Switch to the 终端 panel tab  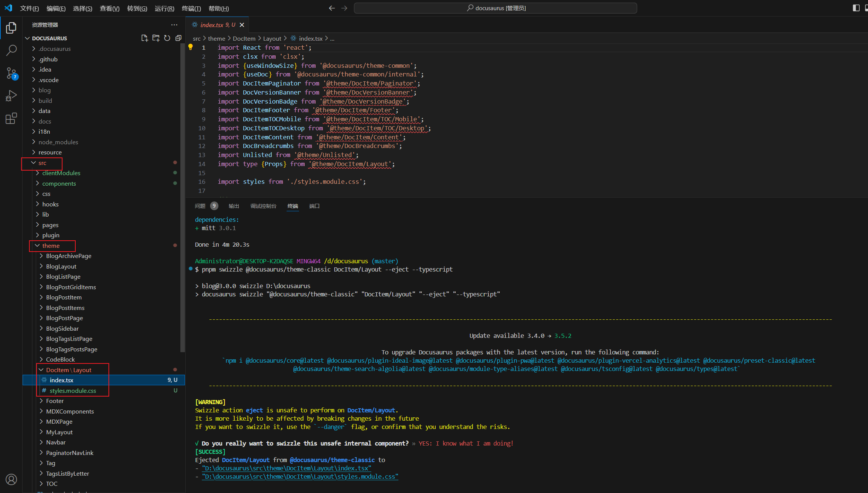coord(293,206)
